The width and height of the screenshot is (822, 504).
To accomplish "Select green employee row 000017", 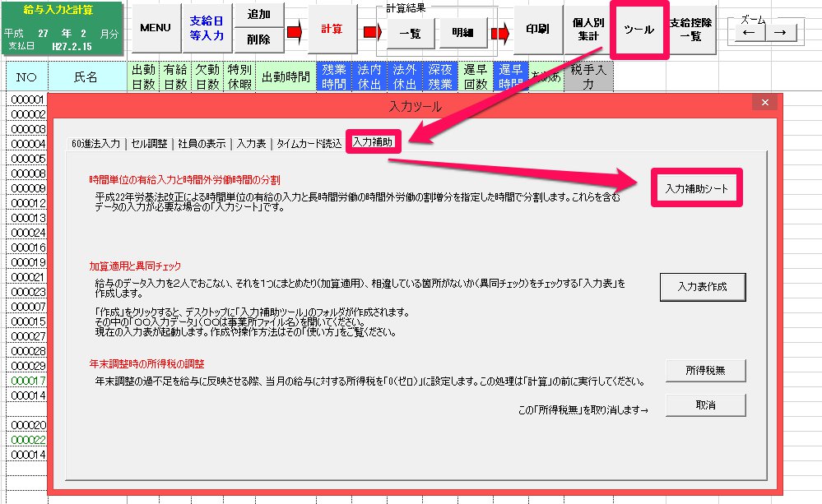I will [x=27, y=381].
